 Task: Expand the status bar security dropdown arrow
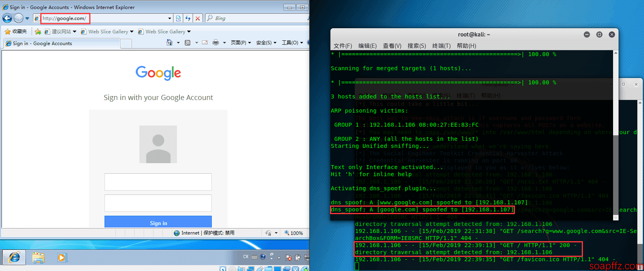click(276, 233)
